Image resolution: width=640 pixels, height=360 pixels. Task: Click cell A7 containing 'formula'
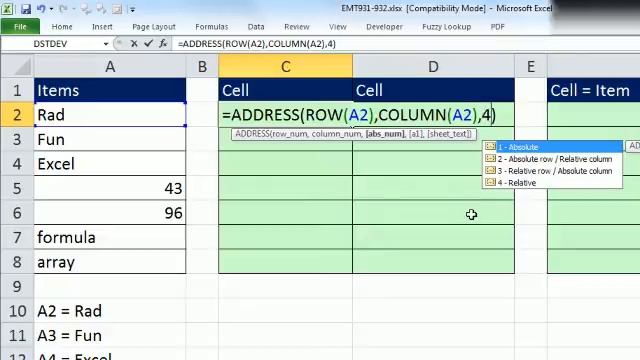tap(110, 237)
